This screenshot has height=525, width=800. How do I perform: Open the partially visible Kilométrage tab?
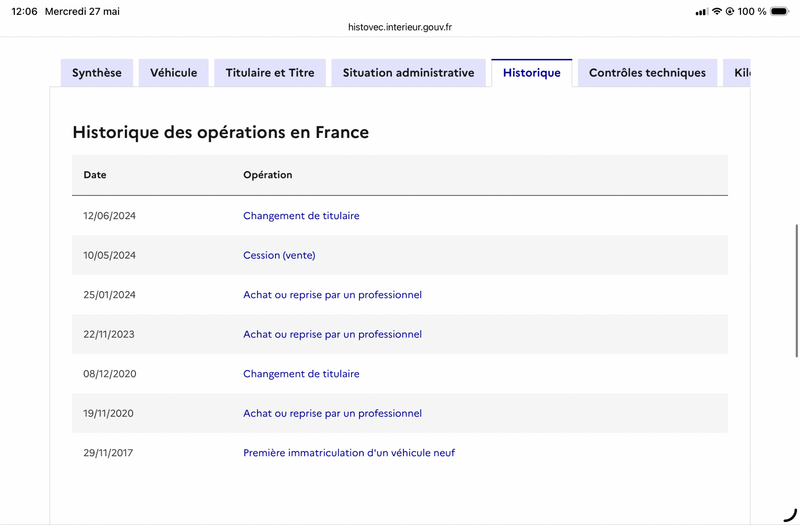click(x=737, y=73)
